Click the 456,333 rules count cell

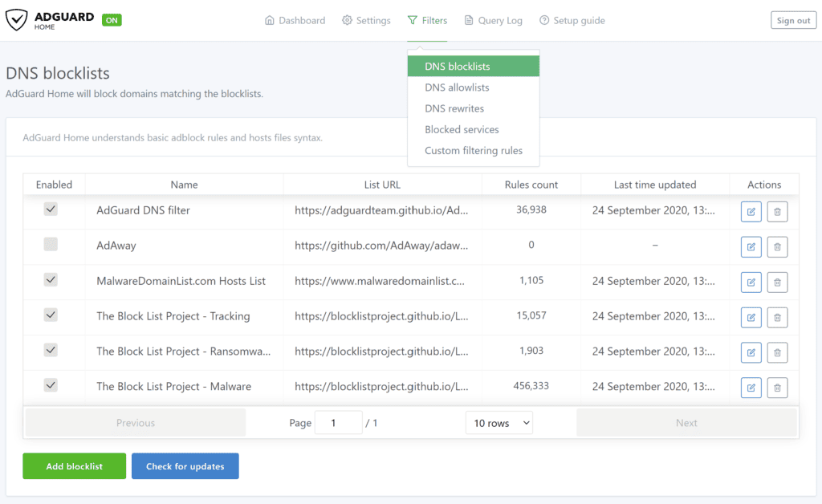pyautogui.click(x=531, y=386)
